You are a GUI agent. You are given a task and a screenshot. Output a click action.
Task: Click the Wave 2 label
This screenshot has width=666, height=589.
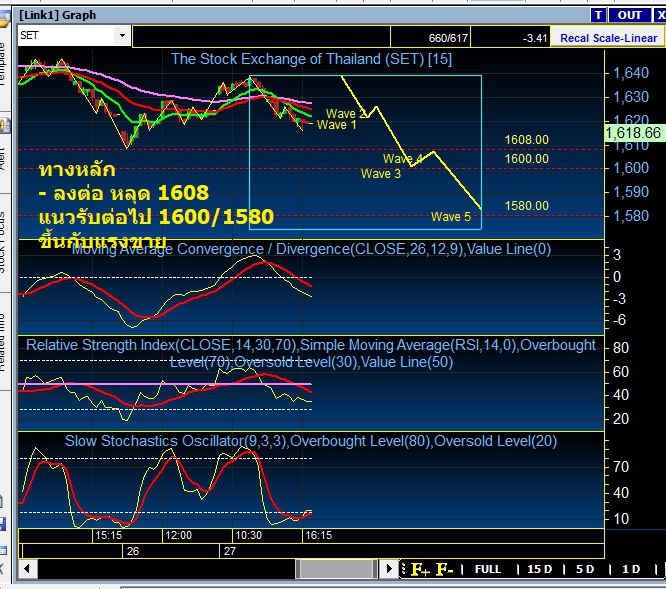click(x=345, y=113)
